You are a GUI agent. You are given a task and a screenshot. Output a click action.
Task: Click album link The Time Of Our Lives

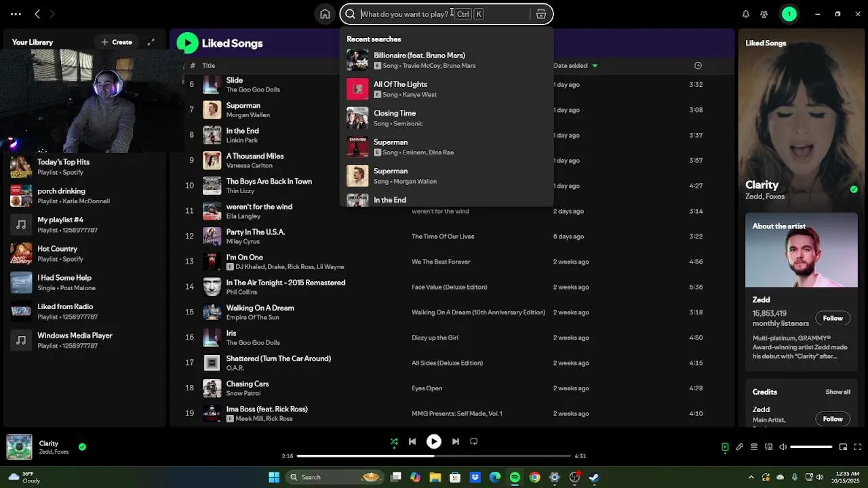point(443,237)
